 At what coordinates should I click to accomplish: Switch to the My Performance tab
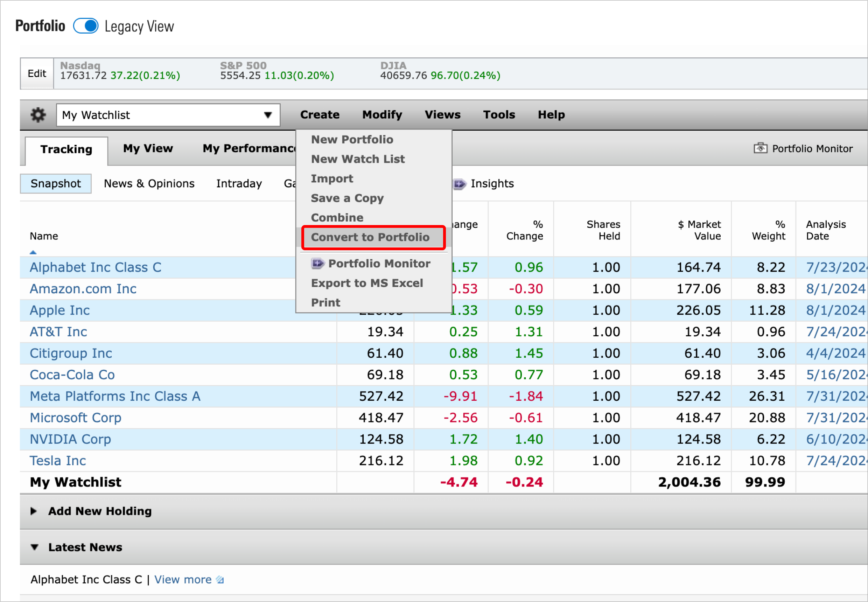[249, 149]
